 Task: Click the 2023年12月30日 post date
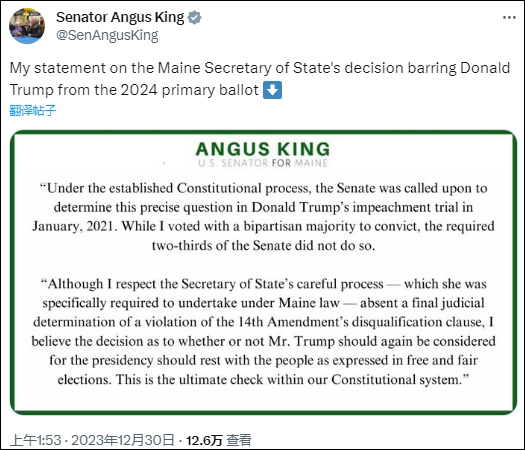[x=123, y=440]
